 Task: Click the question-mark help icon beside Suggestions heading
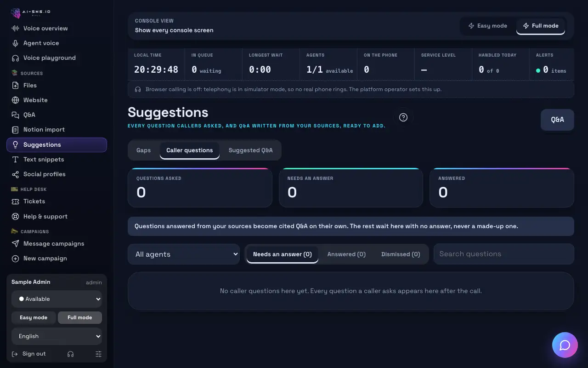pos(403,117)
